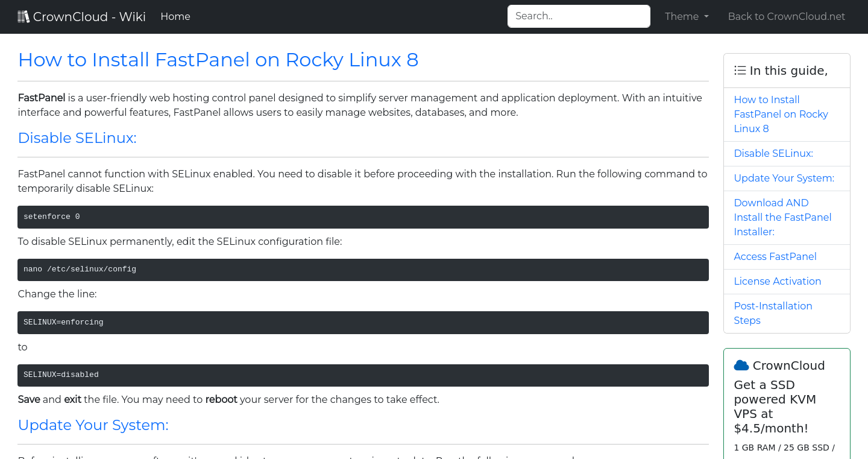The image size is (868, 459).
Task: Open 'Back to CrownCloud.net'
Action: pyautogui.click(x=787, y=16)
